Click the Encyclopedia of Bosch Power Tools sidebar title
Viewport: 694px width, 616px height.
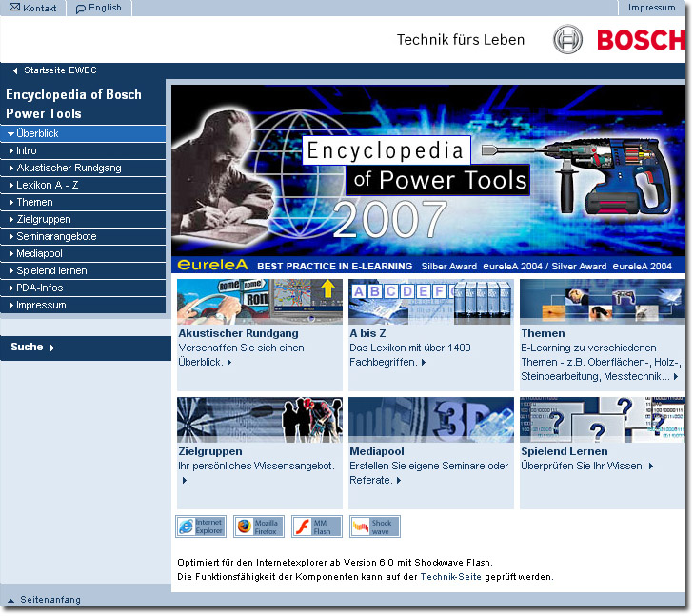[73, 105]
